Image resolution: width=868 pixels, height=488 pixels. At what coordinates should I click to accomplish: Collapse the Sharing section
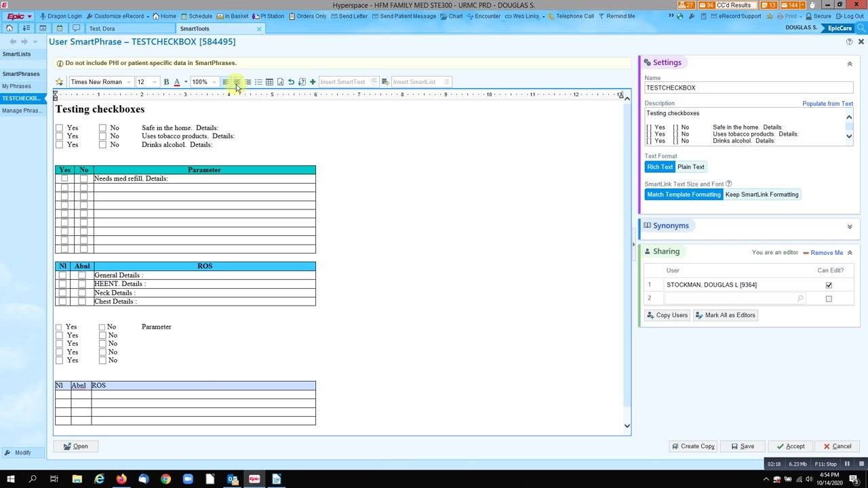(x=850, y=253)
